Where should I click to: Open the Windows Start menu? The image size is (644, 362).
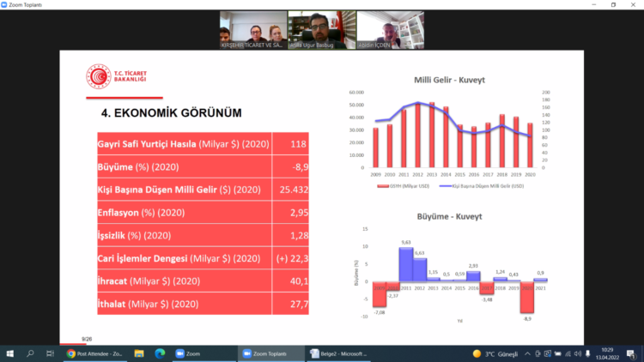click(9, 353)
